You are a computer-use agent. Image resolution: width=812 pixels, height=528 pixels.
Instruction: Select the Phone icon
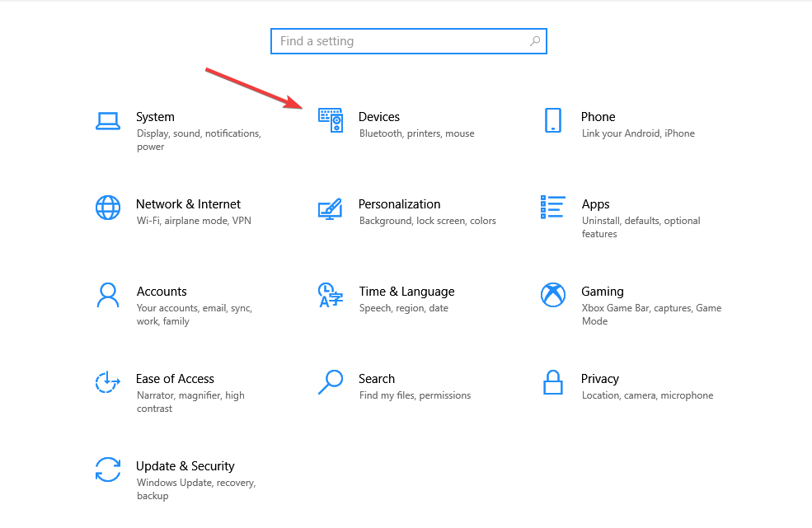click(553, 120)
